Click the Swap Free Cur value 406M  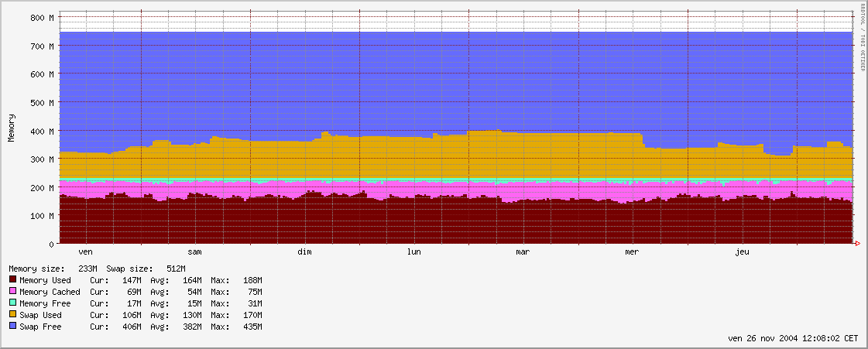click(x=131, y=327)
